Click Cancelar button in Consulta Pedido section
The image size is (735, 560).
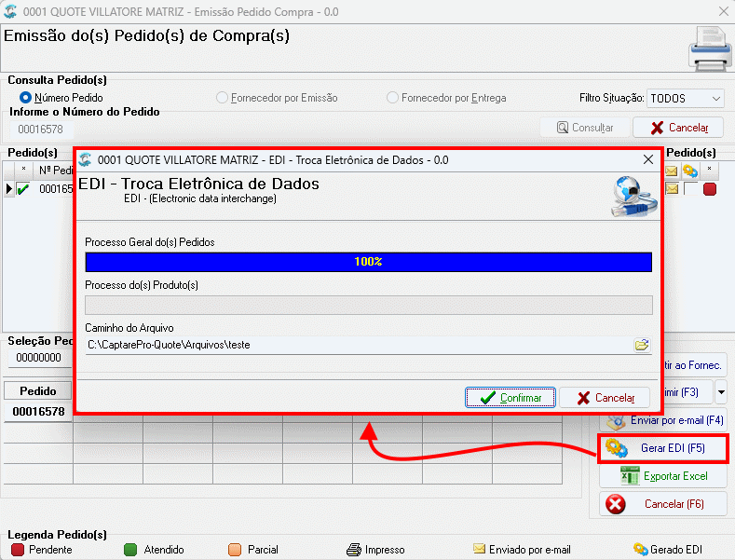[x=678, y=128]
